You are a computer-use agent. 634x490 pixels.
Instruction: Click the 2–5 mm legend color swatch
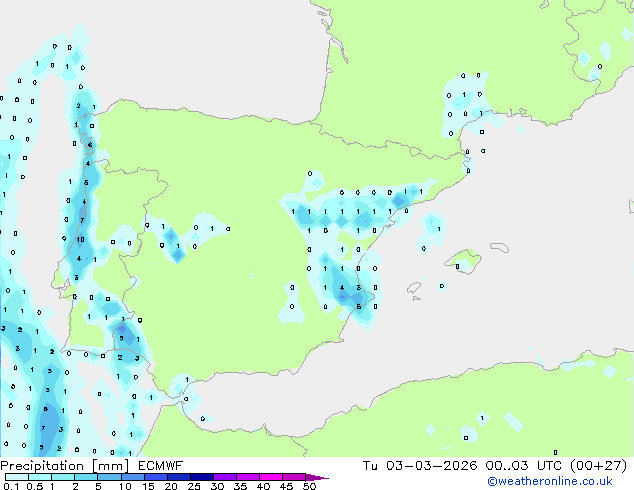(x=86, y=477)
